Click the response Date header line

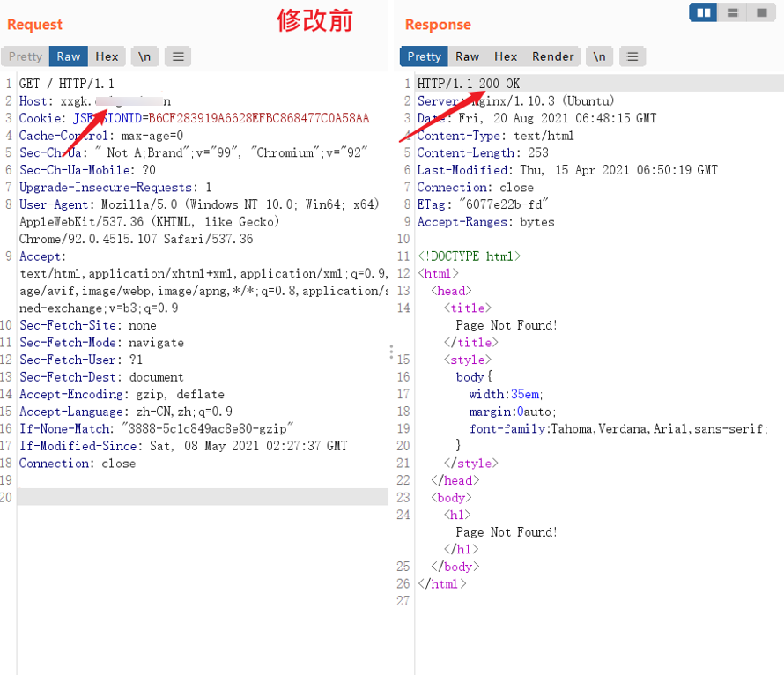coord(536,118)
